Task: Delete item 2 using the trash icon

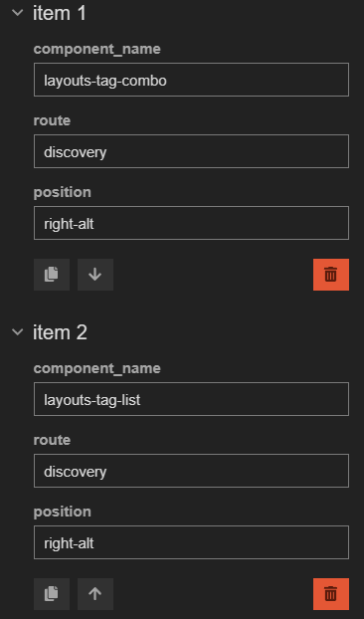Action: pyautogui.click(x=331, y=594)
